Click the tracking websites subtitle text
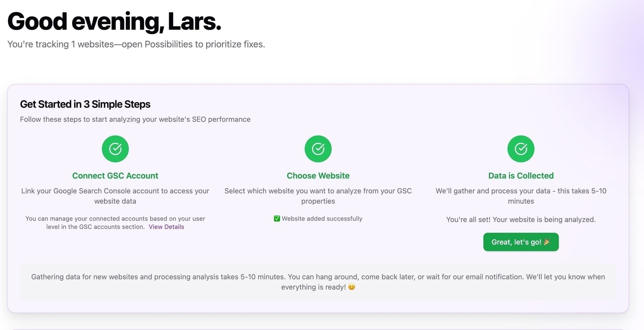This screenshot has width=644, height=330. coord(136,44)
